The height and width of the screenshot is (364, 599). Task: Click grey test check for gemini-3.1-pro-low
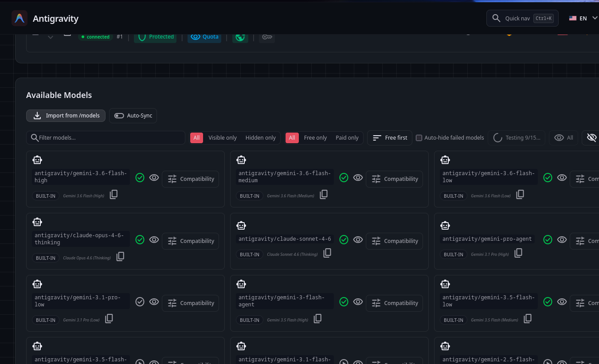coord(140,302)
